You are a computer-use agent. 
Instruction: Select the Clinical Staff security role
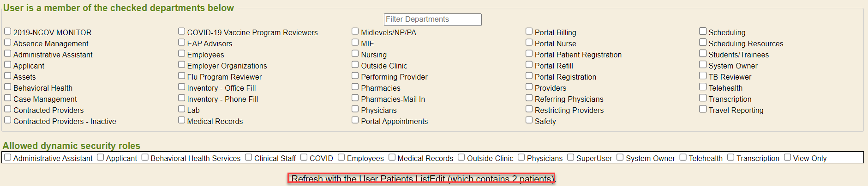pos(249,157)
